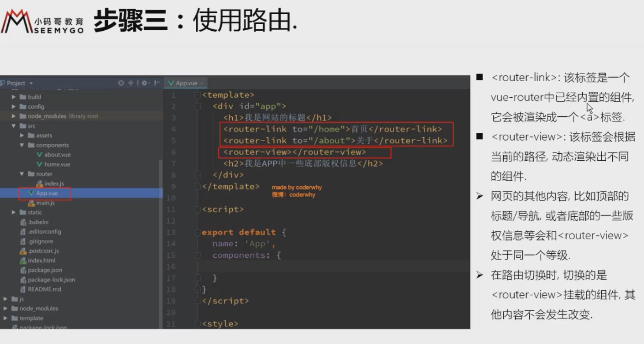
Task: Click the fold marker on the <template> line
Action: click(x=197, y=95)
